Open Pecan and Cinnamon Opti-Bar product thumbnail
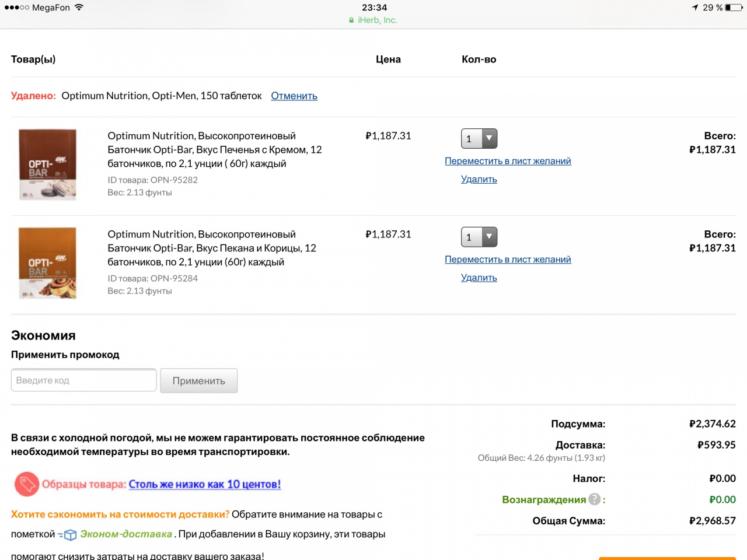This screenshot has height=560, width=747. pos(48,264)
